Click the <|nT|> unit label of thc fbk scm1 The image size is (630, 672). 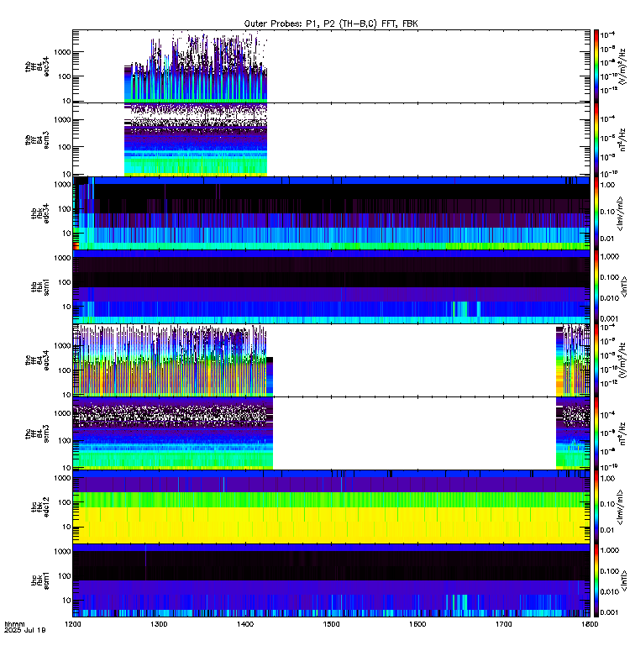(624, 580)
